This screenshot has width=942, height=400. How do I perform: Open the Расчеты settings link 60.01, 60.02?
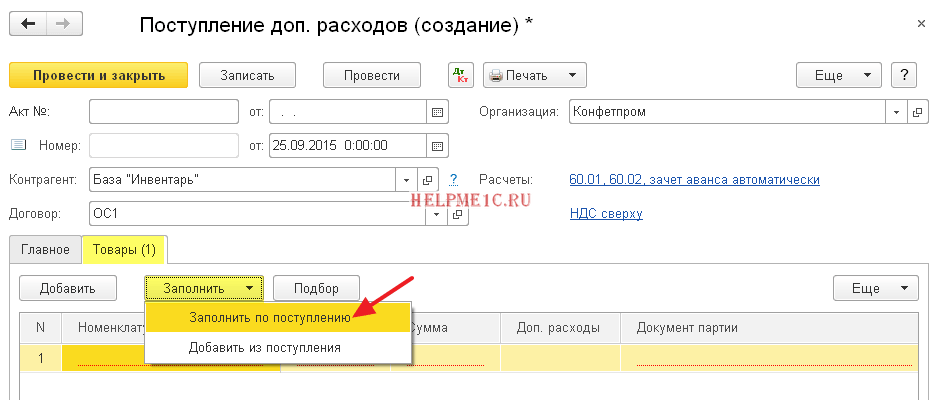[x=694, y=180]
